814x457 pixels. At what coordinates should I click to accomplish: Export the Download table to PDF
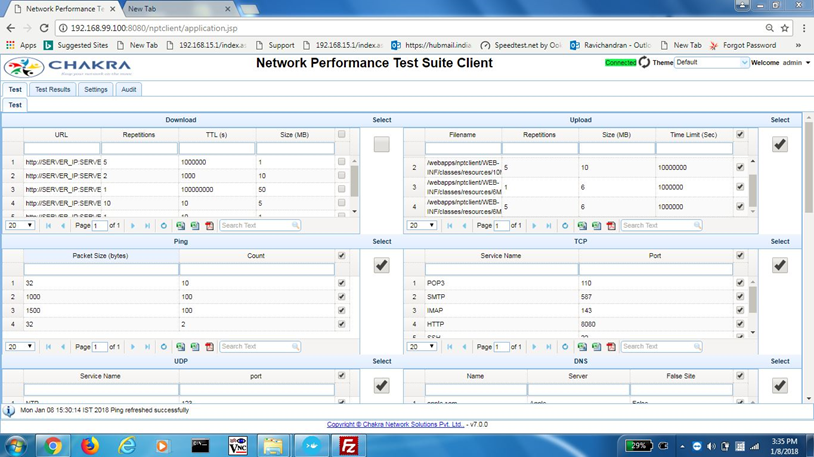(209, 225)
